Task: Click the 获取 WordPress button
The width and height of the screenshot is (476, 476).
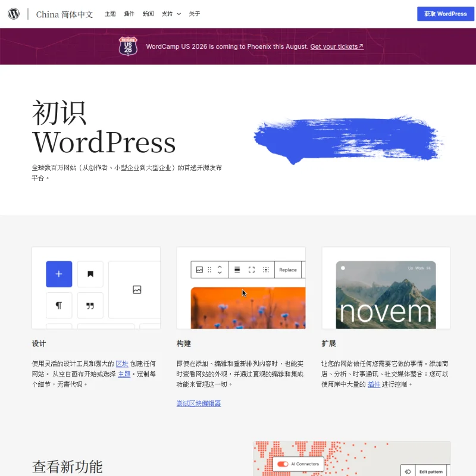Action: (445, 14)
